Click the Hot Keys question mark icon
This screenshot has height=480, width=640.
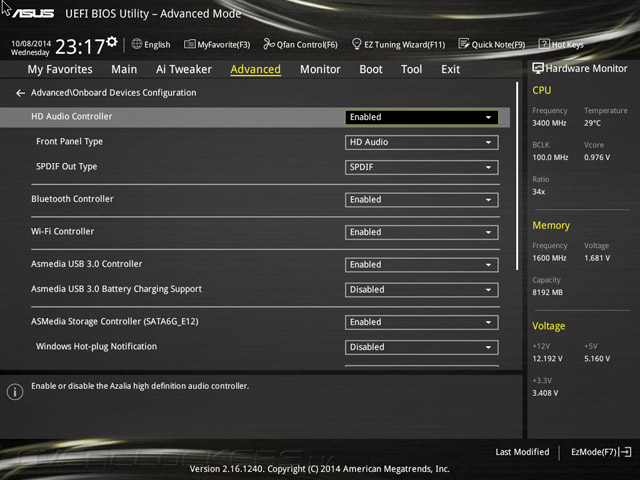coord(544,44)
